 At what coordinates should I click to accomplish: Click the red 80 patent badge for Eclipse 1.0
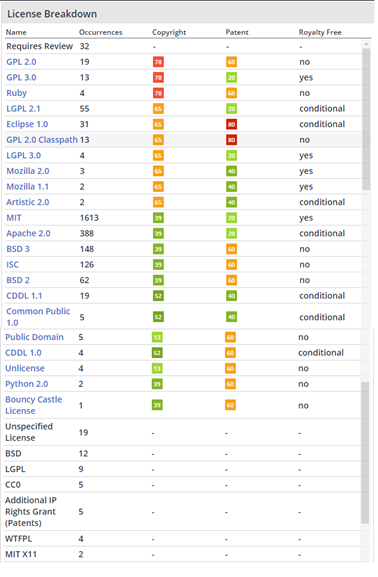point(232,124)
